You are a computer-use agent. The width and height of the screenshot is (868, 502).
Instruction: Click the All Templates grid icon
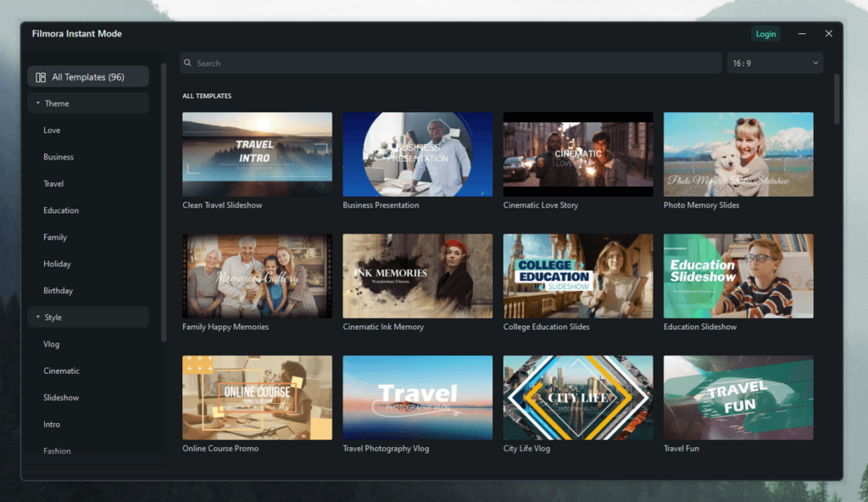tap(41, 77)
